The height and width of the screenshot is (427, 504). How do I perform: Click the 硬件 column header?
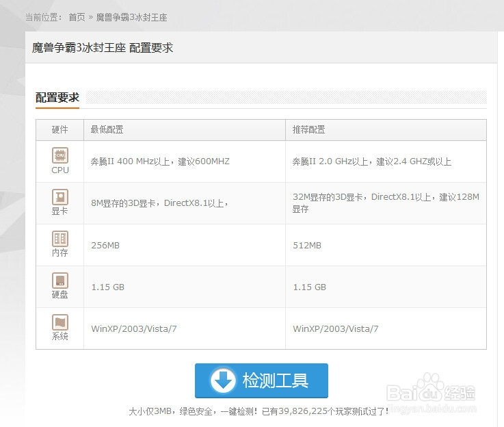pyautogui.click(x=59, y=129)
